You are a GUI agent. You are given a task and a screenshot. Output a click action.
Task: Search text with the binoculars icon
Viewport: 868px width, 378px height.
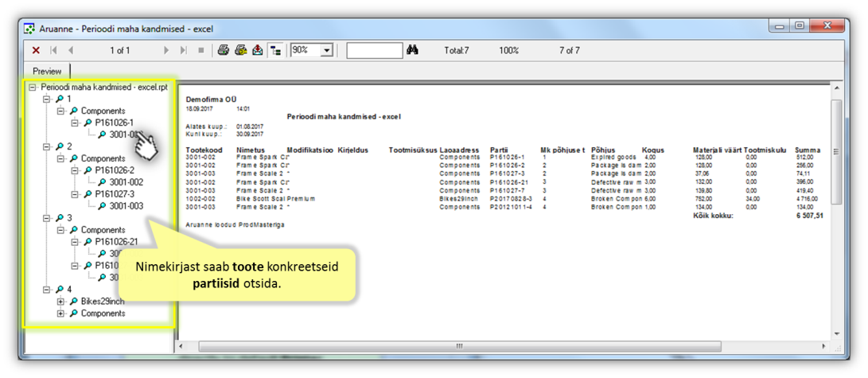click(x=412, y=50)
